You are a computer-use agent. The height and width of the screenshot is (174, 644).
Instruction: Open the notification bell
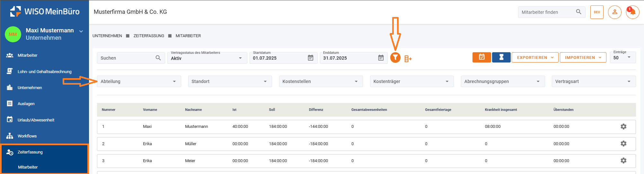[x=632, y=12]
